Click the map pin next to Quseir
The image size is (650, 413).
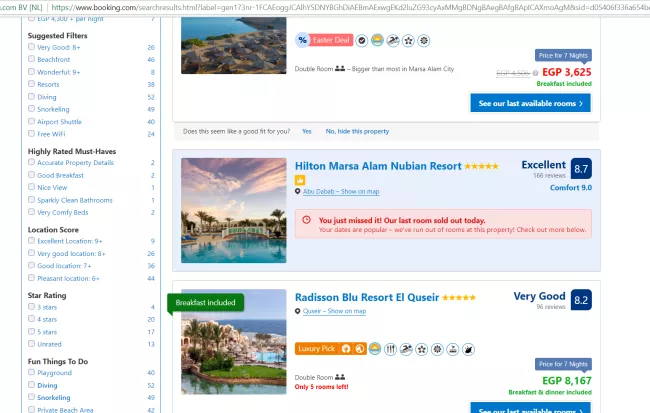pyautogui.click(x=298, y=311)
